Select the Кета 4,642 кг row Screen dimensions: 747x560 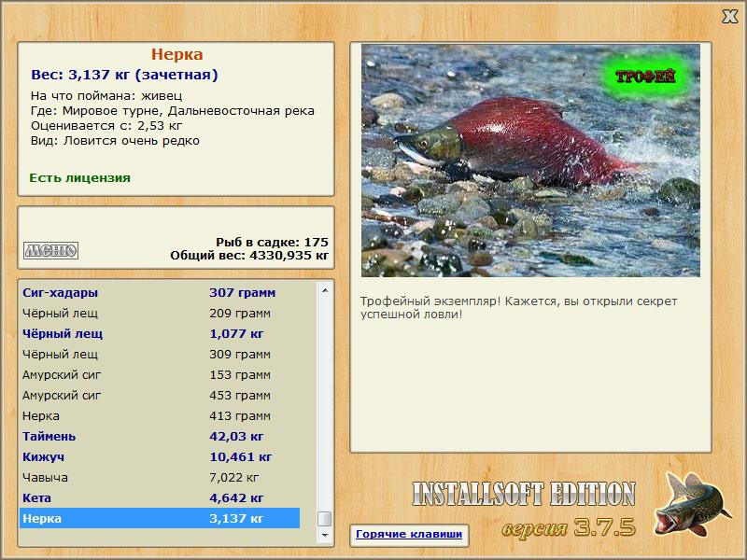160,497
